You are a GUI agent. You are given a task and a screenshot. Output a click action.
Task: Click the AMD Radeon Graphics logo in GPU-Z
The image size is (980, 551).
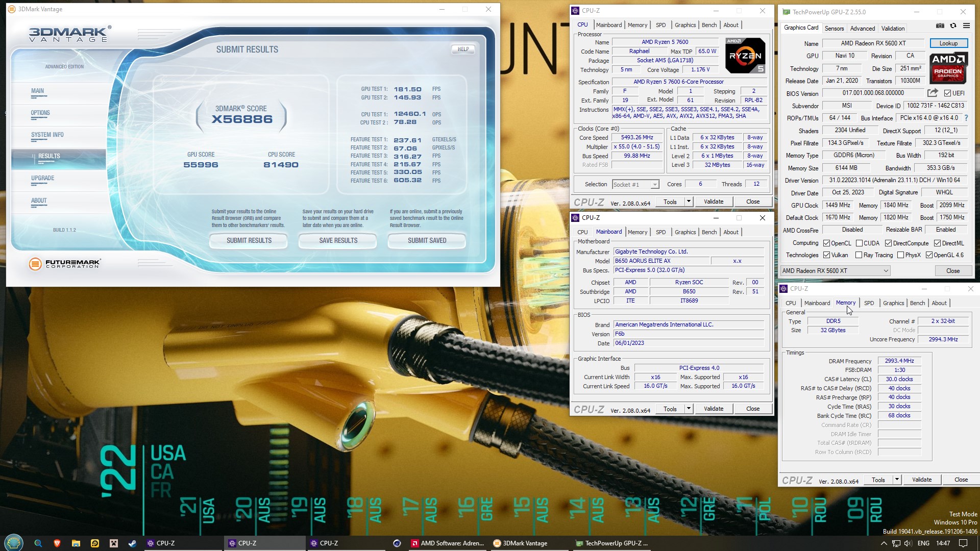948,67
